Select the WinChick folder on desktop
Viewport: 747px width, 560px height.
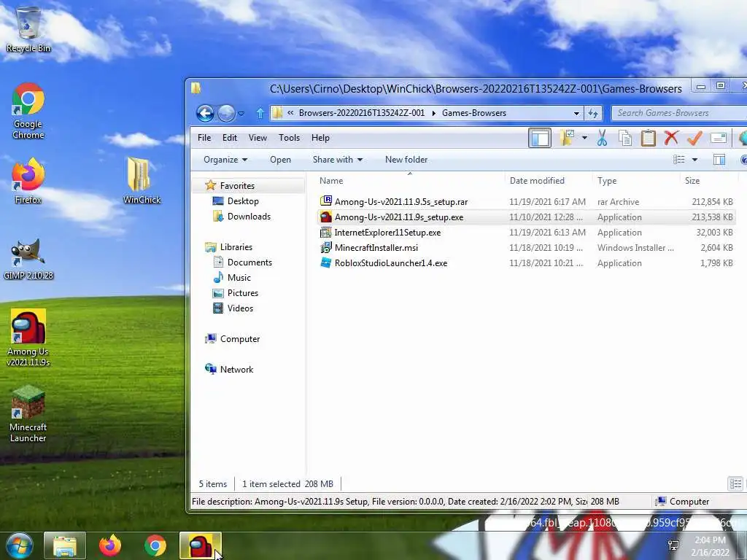click(142, 181)
